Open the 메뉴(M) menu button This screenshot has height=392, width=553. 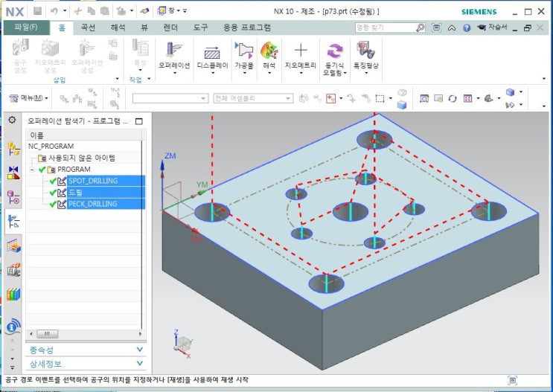(x=29, y=98)
